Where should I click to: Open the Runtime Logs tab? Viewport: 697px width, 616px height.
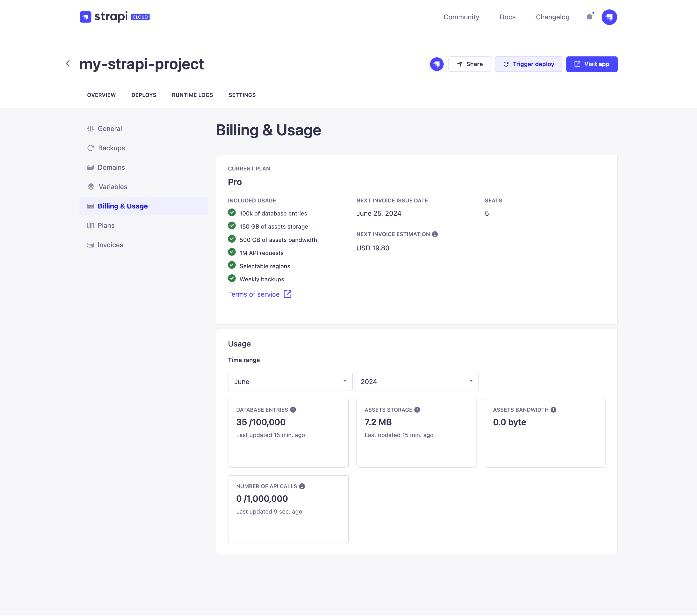[192, 95]
